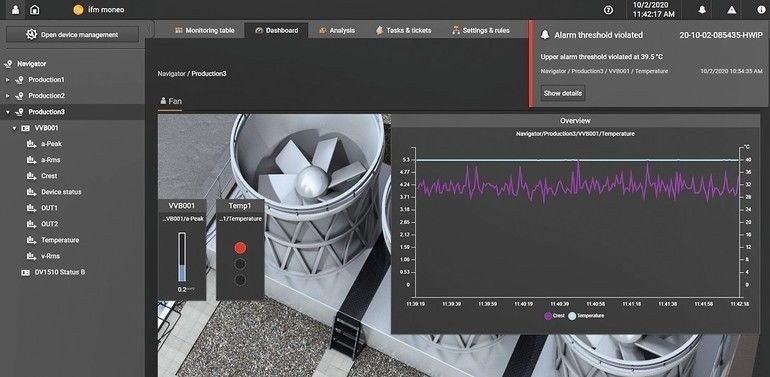Click the OUT2 data source icon
770x377 pixels.
32,224
